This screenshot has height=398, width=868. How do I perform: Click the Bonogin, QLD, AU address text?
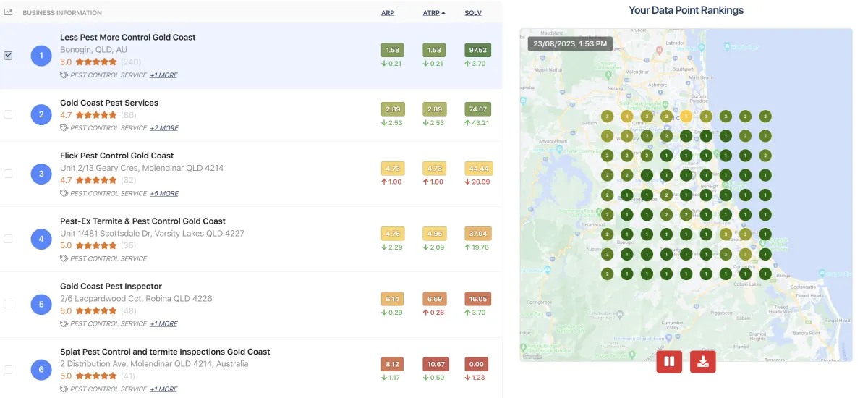point(93,50)
